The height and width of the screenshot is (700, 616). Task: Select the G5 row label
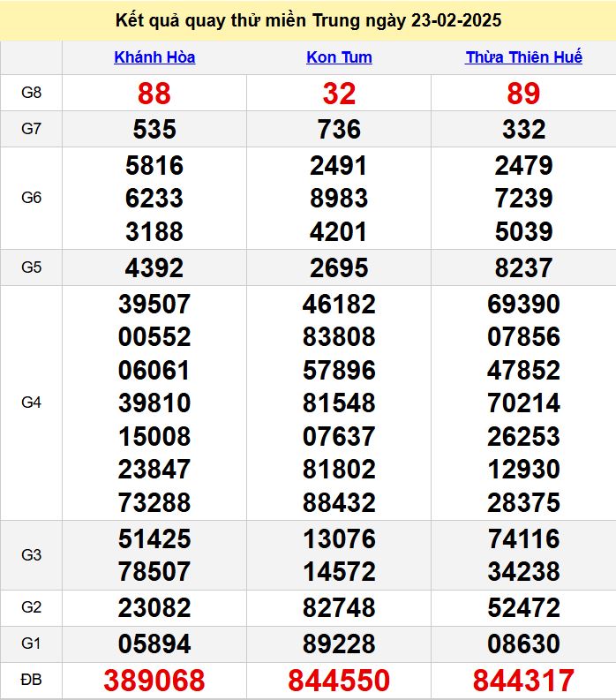(x=31, y=267)
